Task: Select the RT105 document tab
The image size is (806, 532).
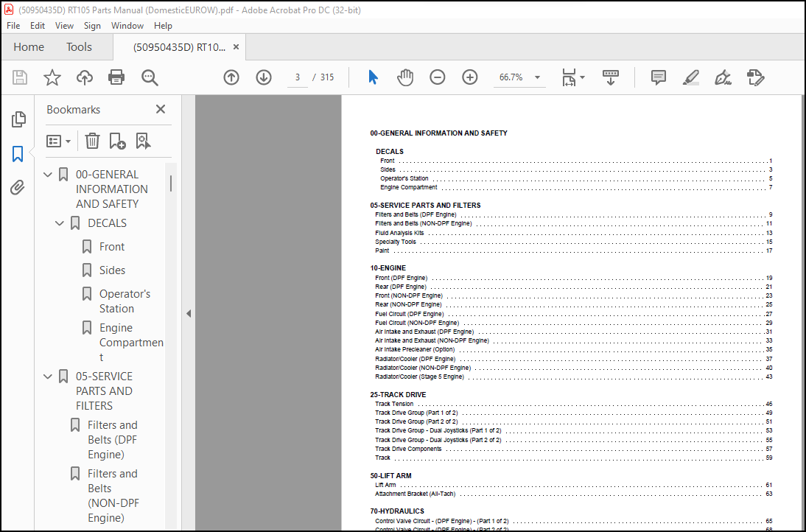Action: click(179, 47)
